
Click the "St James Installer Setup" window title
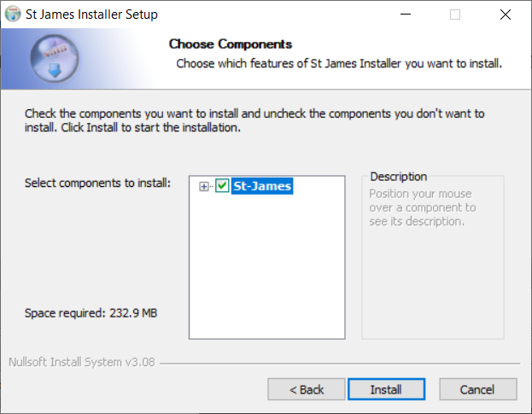click(92, 15)
